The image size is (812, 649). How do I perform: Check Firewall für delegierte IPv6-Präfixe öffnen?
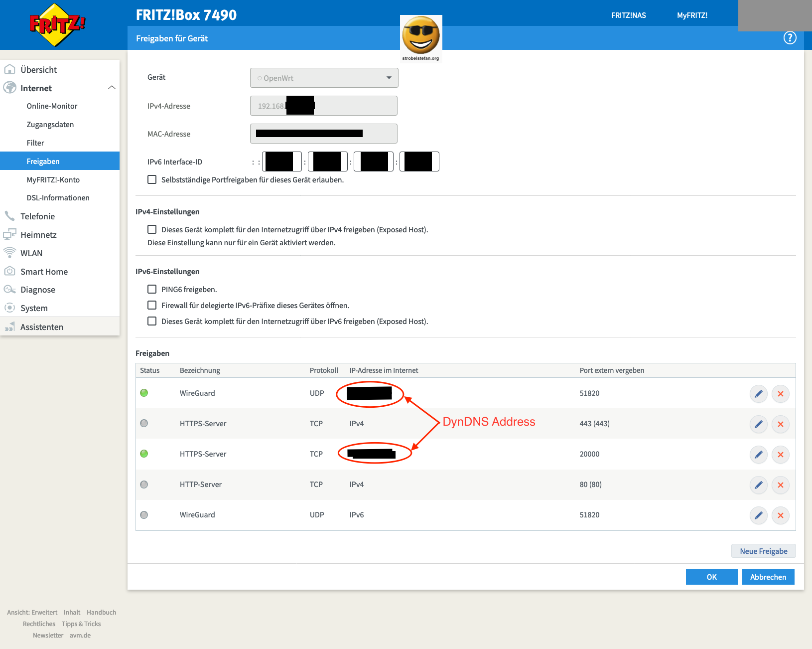coord(152,305)
